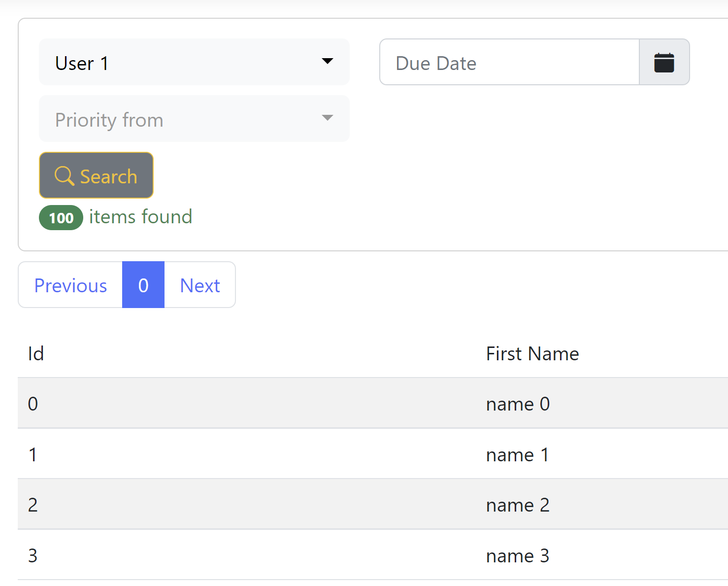Go to the Previous page

[x=70, y=285]
